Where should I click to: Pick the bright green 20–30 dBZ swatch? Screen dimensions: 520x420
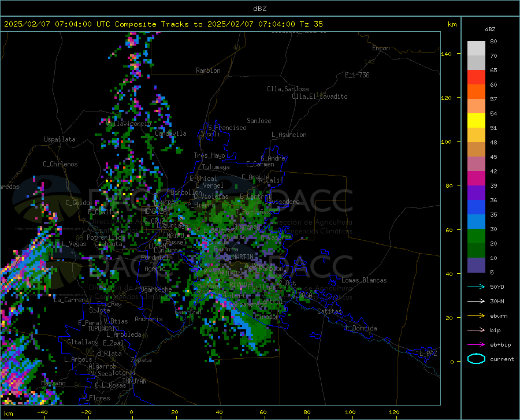pyautogui.click(x=476, y=236)
